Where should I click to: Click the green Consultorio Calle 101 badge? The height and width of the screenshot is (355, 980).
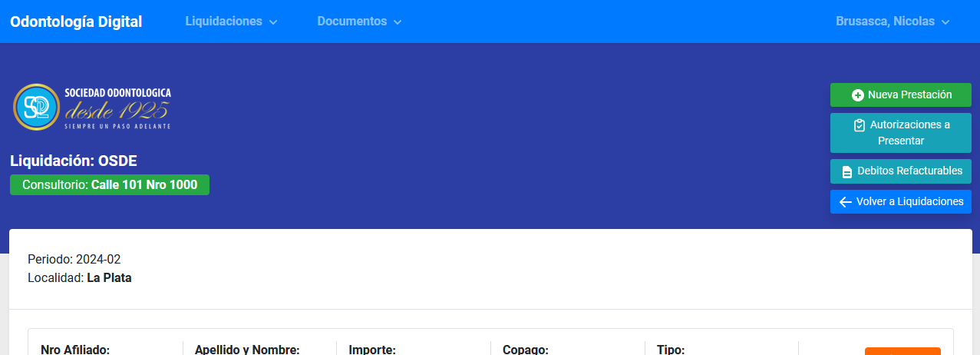[x=110, y=185]
